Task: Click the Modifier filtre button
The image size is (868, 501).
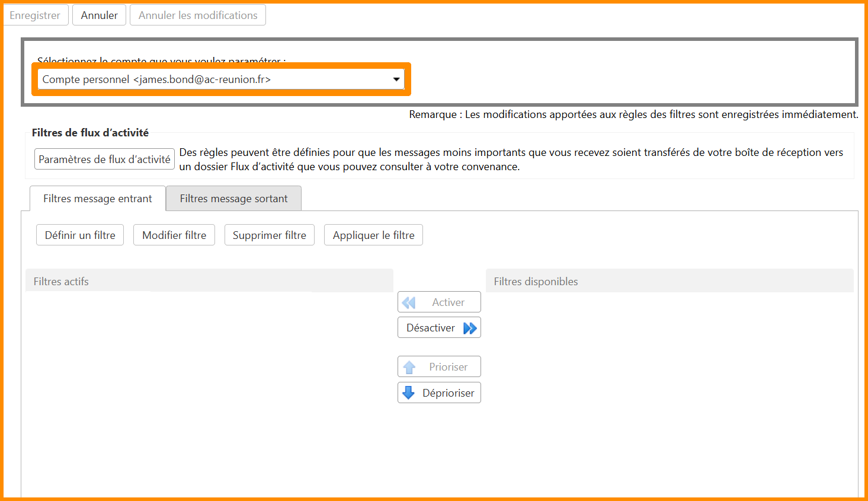Action: tap(174, 235)
